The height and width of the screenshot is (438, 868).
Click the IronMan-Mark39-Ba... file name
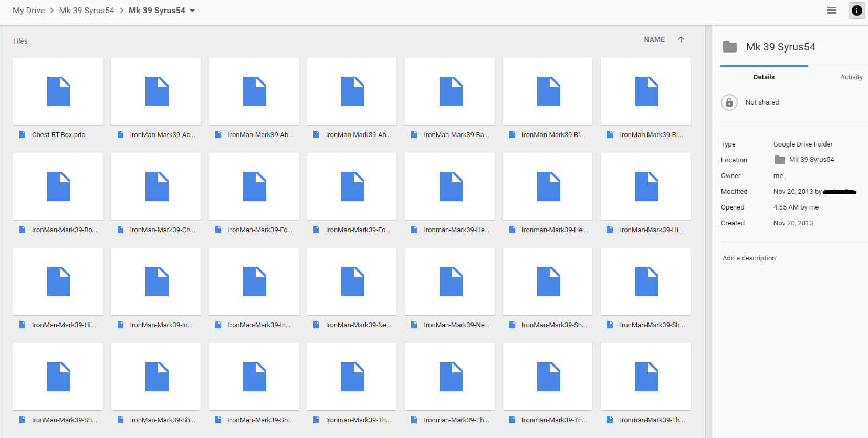click(456, 135)
